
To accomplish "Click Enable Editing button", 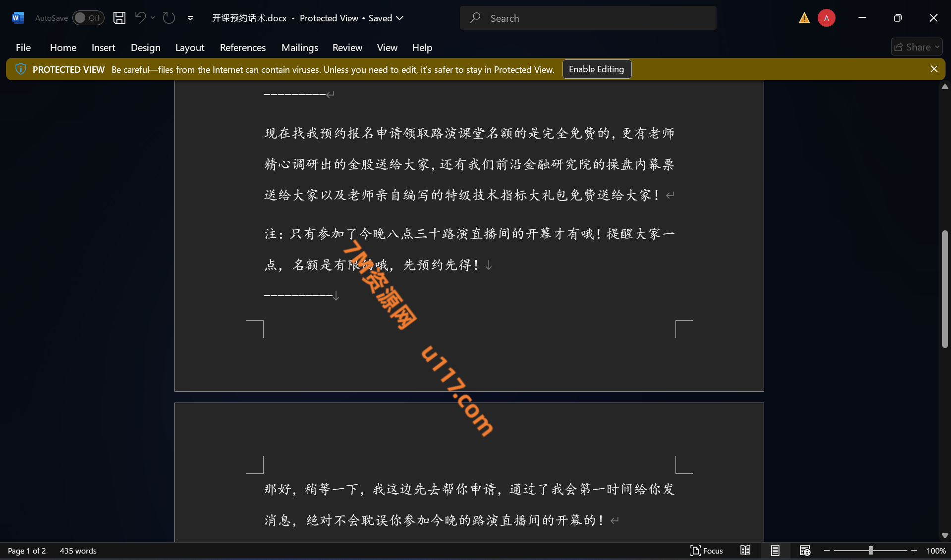I will pyautogui.click(x=596, y=69).
